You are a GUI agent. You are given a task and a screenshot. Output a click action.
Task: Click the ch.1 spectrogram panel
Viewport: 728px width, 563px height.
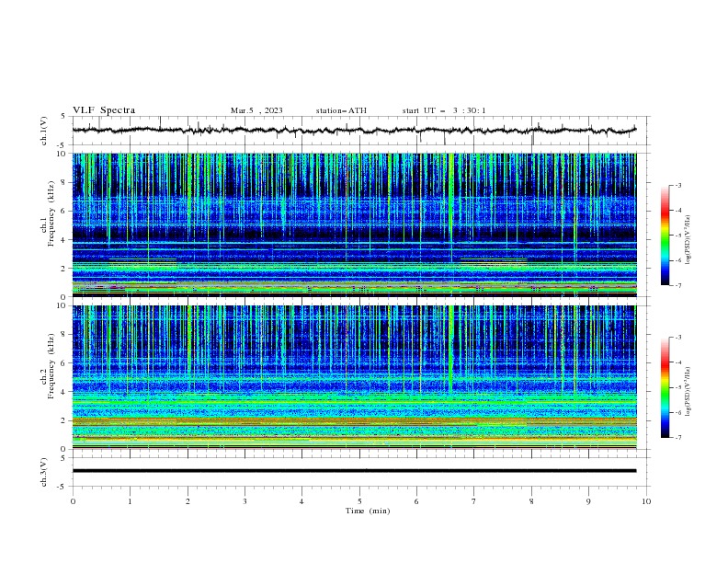pyautogui.click(x=354, y=224)
